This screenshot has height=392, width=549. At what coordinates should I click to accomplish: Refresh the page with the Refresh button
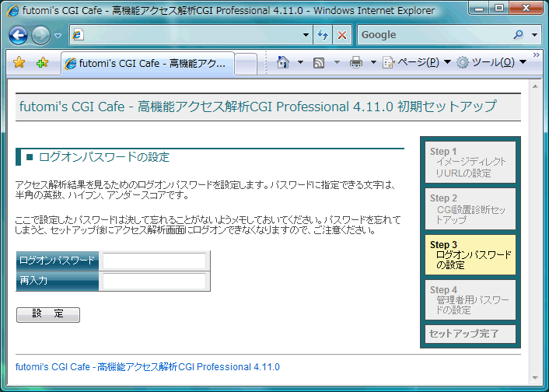(323, 35)
